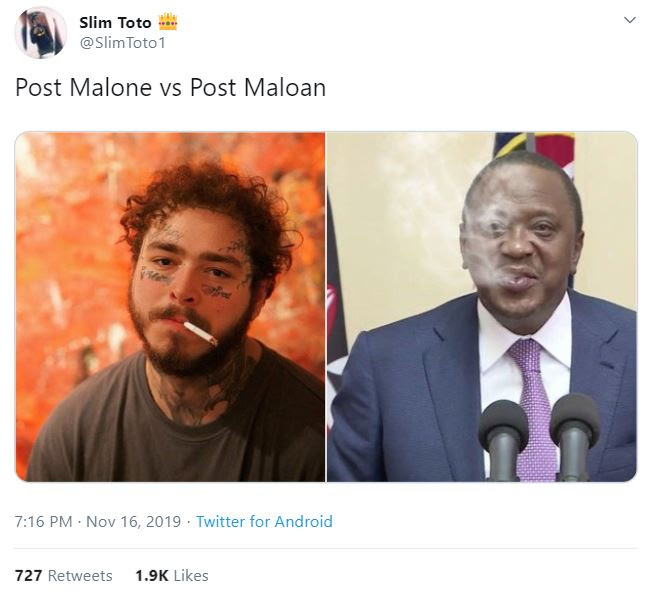Screen dimensions: 654x592
Task: Click the cigarette in left photo
Action: (x=200, y=333)
